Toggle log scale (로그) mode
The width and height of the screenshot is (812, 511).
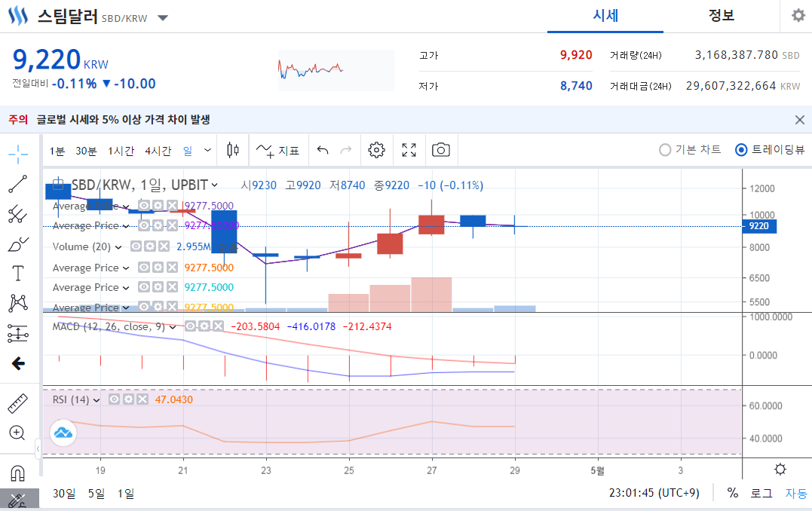coord(761,494)
